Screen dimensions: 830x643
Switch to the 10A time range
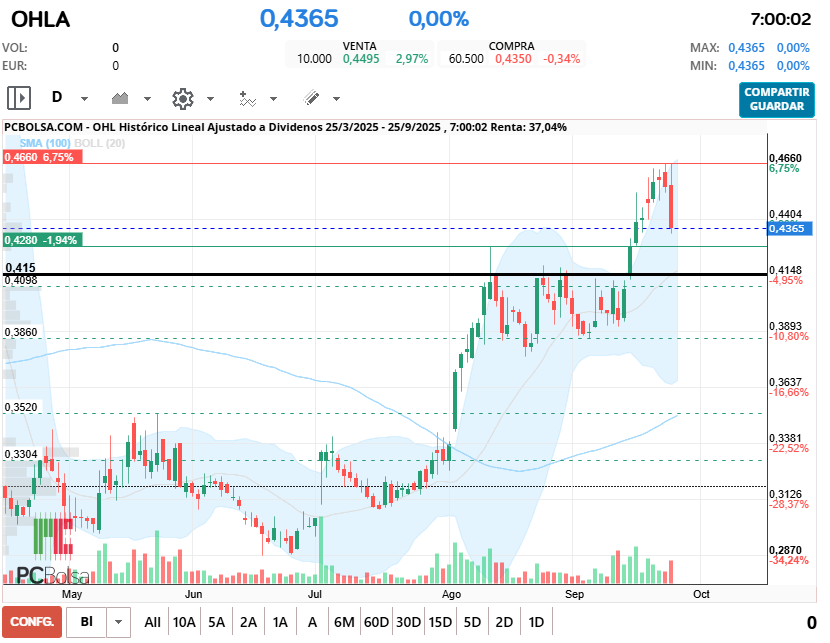[x=184, y=622]
